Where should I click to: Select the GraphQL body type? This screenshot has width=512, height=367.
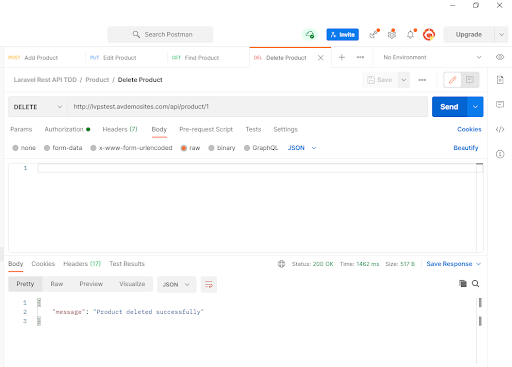261,148
